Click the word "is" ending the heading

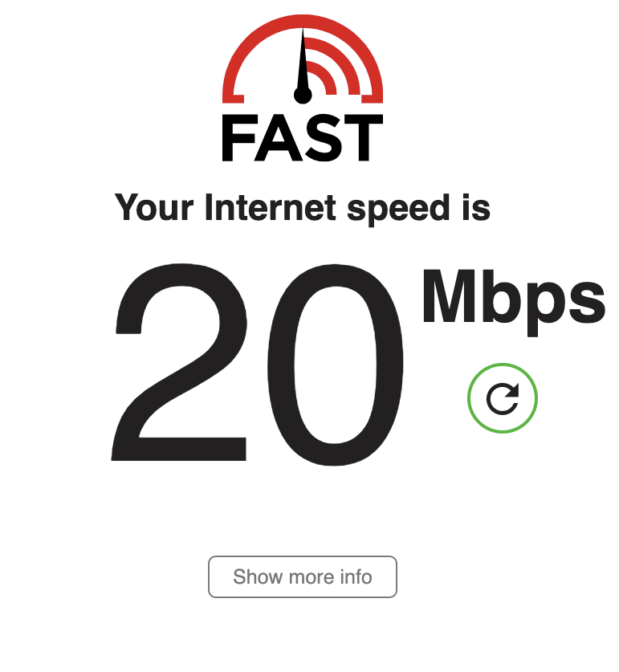click(476, 207)
